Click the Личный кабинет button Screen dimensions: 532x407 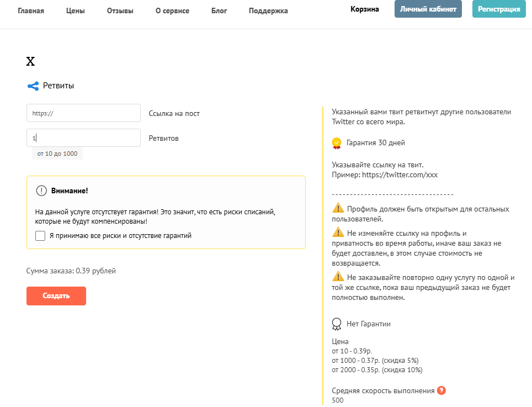click(428, 9)
